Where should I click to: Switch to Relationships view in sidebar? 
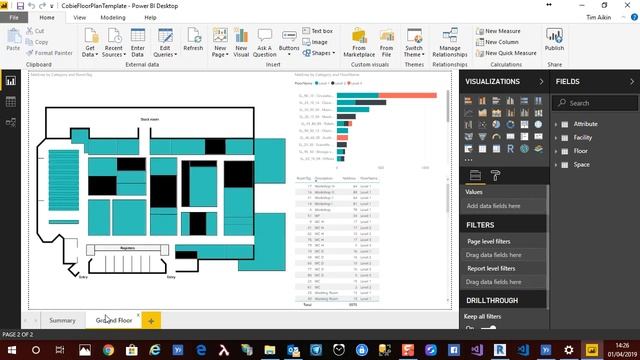11,122
